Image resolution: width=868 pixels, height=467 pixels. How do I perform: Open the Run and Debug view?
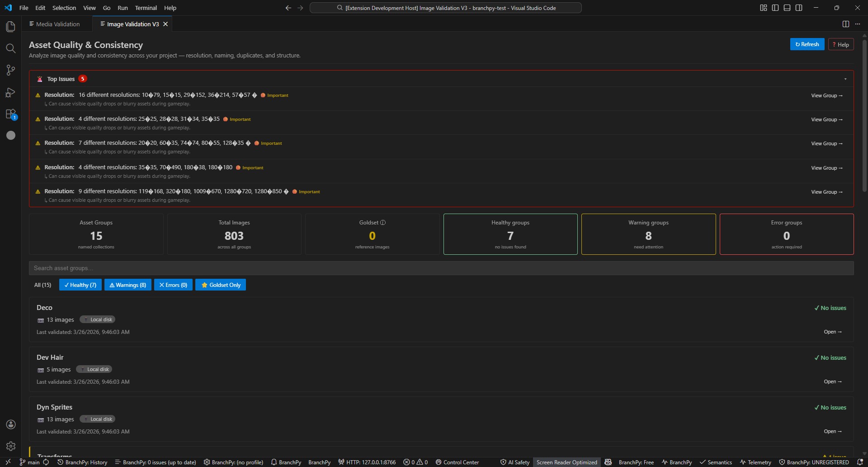coord(10,92)
